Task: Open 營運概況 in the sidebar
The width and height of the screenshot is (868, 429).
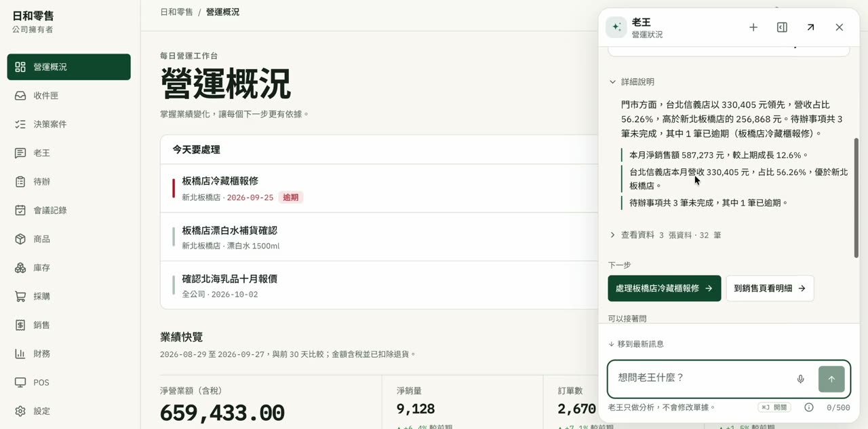Action: tap(68, 67)
